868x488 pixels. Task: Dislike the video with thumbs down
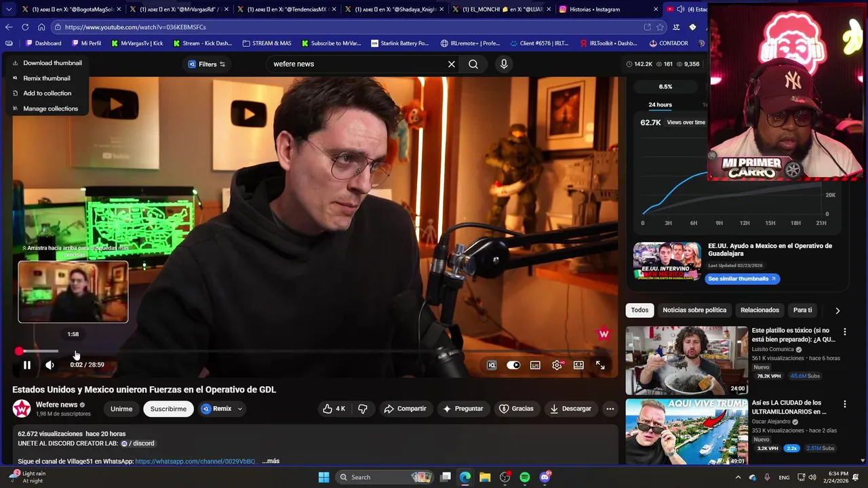pos(363,409)
